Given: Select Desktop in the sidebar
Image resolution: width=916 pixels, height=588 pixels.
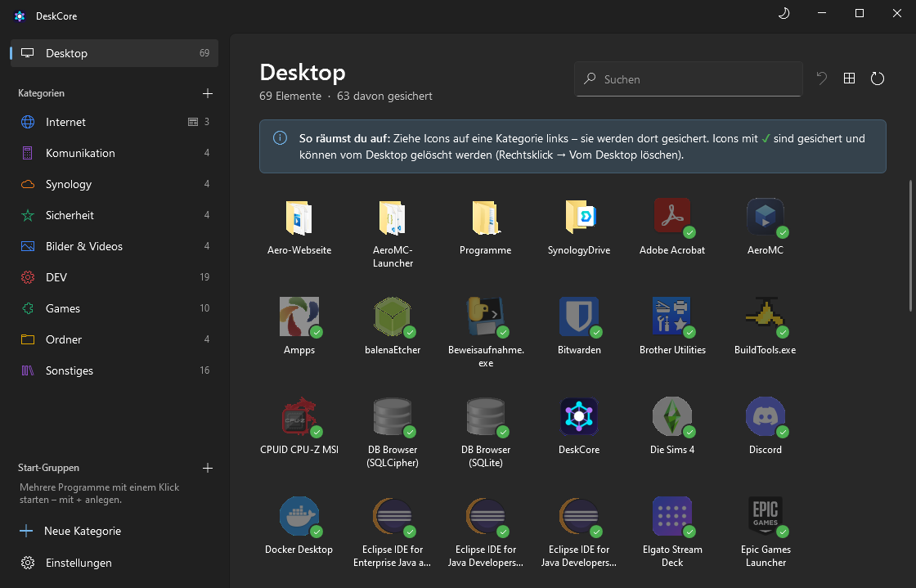Looking at the screenshot, I should point(114,53).
